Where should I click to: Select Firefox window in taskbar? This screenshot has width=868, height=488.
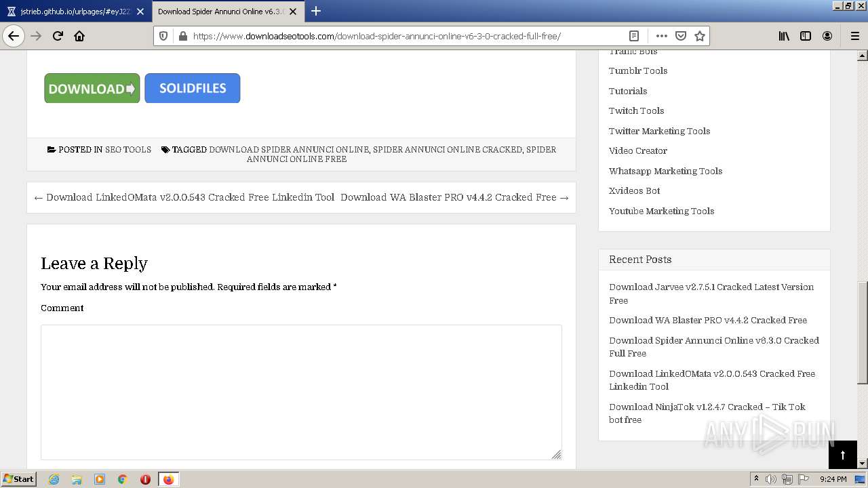168,479
